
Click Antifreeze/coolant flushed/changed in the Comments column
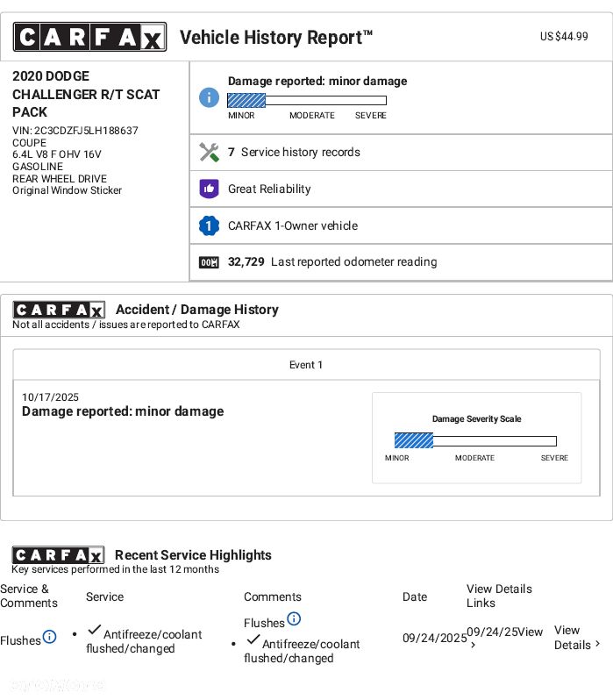(x=302, y=651)
